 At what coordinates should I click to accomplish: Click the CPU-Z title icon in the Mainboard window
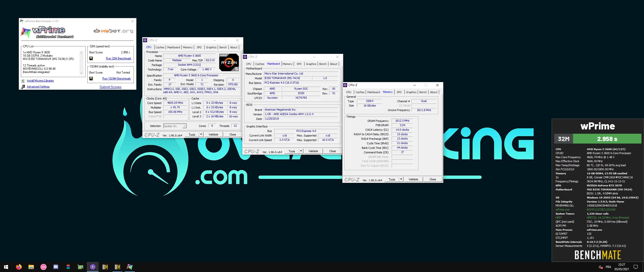[245, 57]
